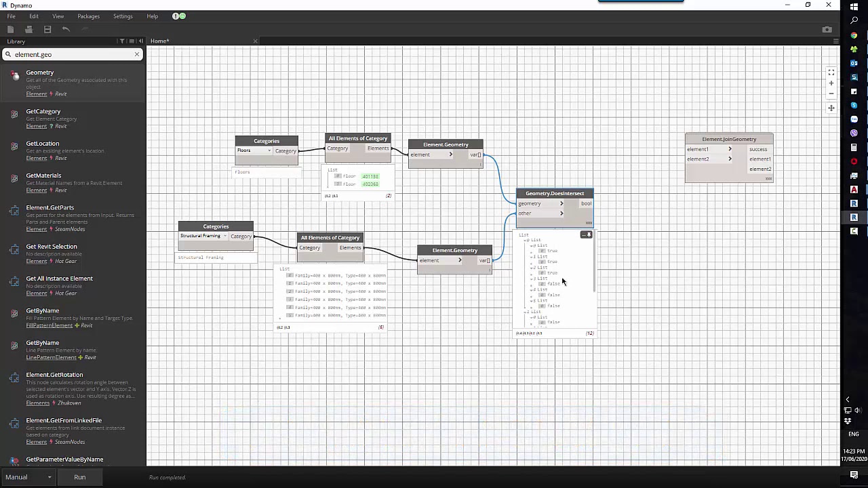Click the Save toolbar icon
Image resolution: width=868 pixels, height=488 pixels.
[47, 29]
